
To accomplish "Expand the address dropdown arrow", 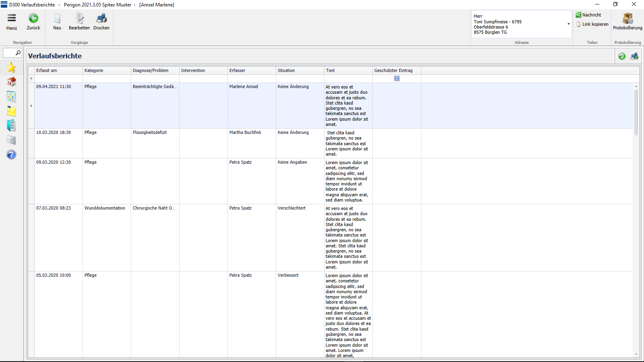I will tap(568, 24).
